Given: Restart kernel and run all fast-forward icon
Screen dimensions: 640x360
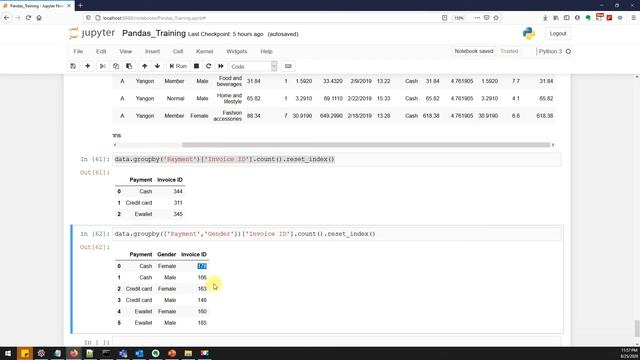Looking at the screenshot, I should click(221, 66).
